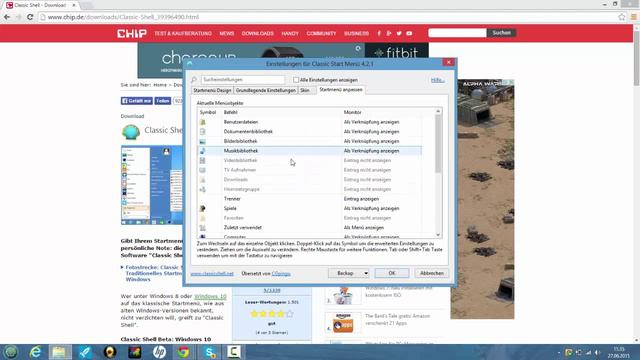Click the browser page vertical scrollbar
640x360 pixels.
click(636, 57)
